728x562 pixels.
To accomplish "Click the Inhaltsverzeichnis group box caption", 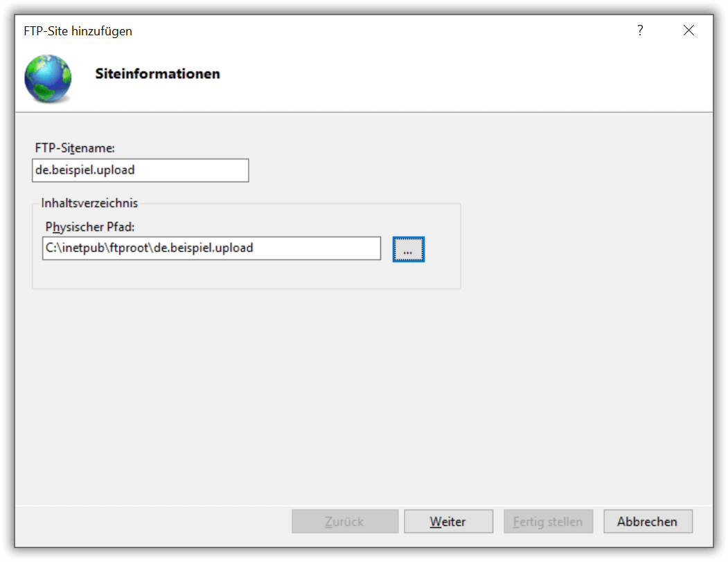I will click(x=89, y=203).
